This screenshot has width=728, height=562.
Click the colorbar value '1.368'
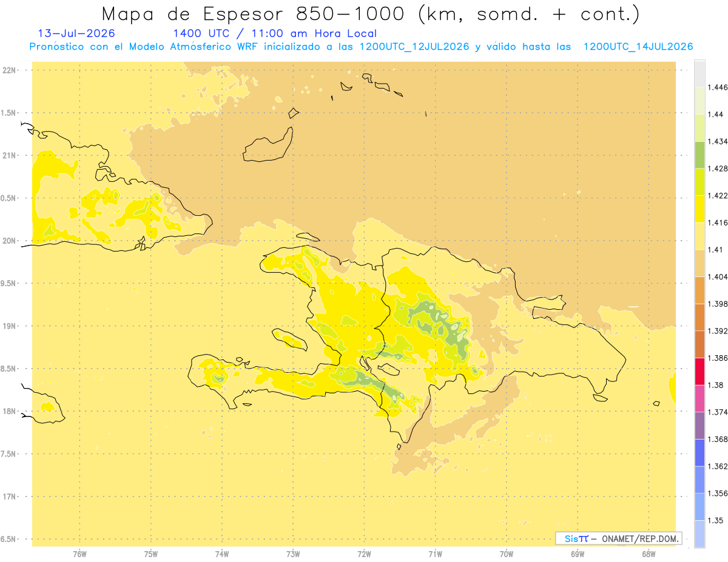pyautogui.click(x=718, y=439)
